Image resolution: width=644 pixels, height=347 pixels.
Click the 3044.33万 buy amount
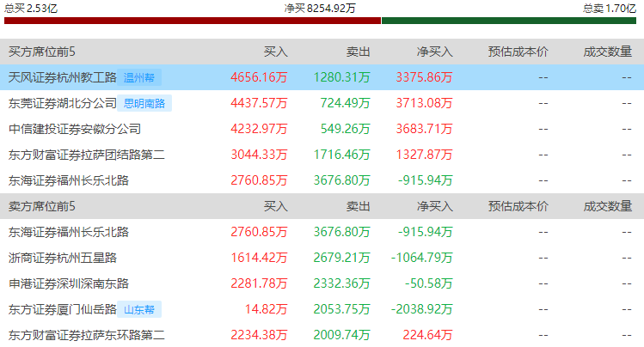(259, 155)
